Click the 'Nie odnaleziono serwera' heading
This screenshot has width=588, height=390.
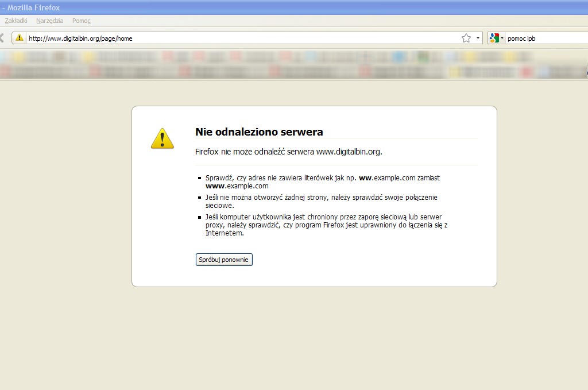pyautogui.click(x=259, y=132)
